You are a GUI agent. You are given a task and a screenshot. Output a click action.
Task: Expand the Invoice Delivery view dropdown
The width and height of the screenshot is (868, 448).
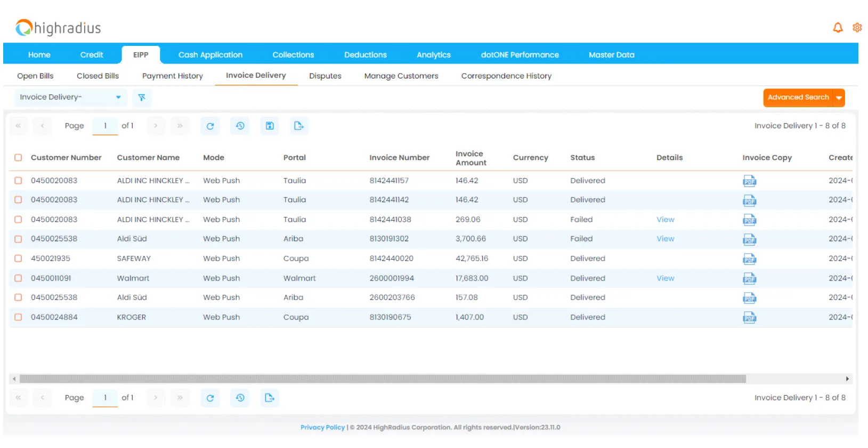click(x=118, y=98)
